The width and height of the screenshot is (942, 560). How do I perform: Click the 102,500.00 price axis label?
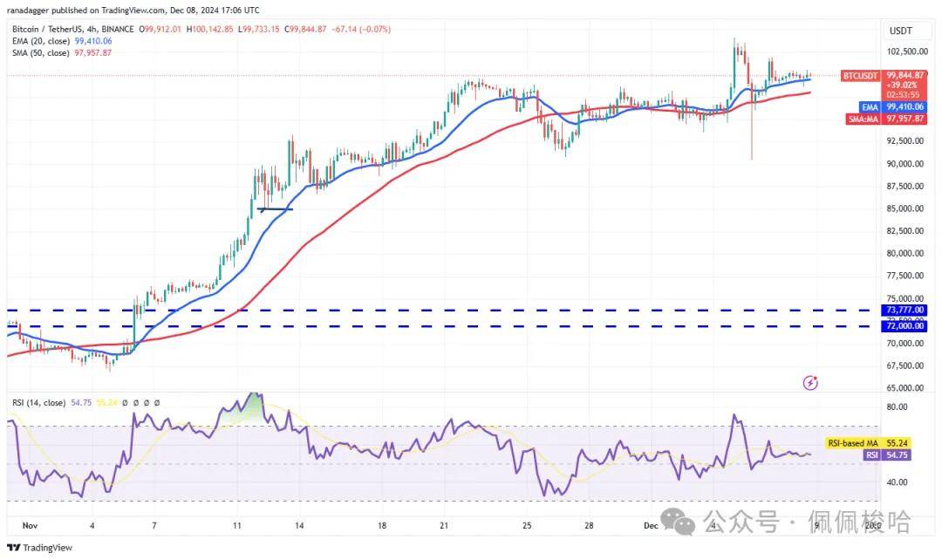pyautogui.click(x=907, y=51)
